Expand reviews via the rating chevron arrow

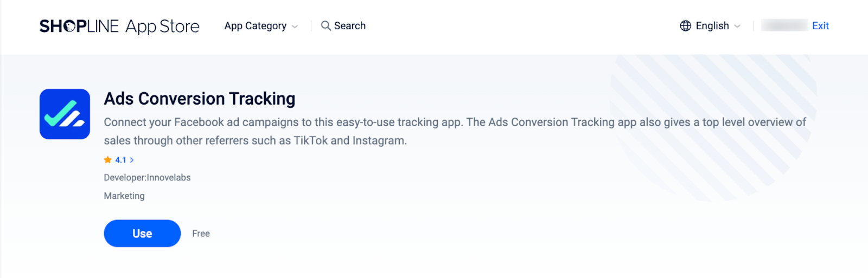click(x=132, y=160)
